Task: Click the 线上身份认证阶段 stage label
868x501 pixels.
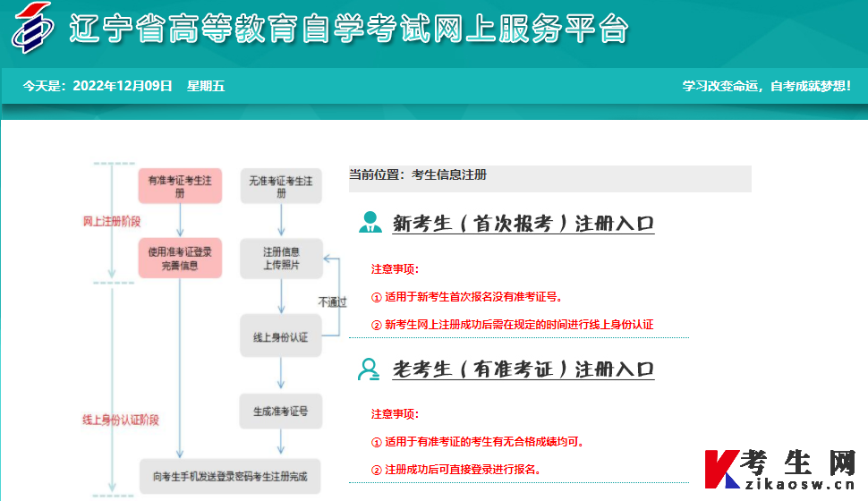Action: click(x=121, y=420)
